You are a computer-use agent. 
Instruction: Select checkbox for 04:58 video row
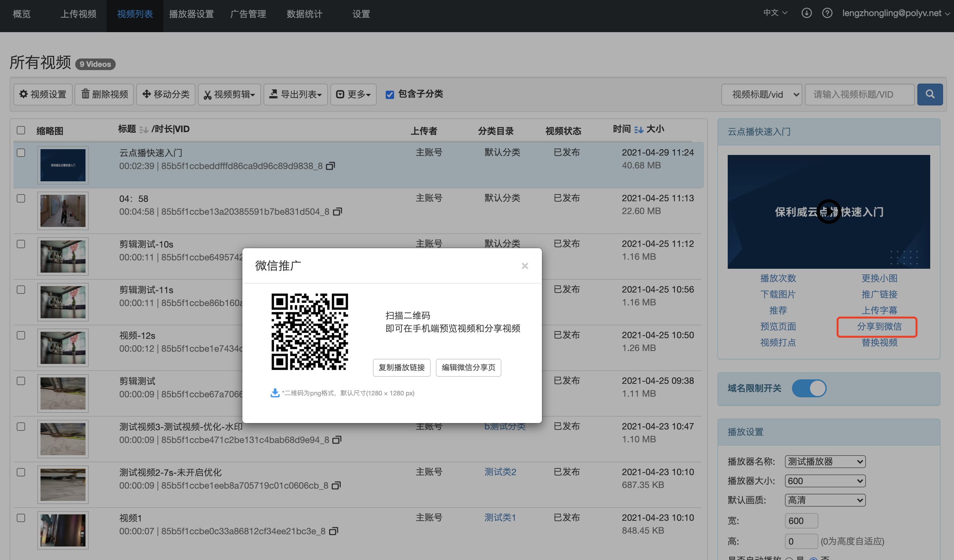21,198
